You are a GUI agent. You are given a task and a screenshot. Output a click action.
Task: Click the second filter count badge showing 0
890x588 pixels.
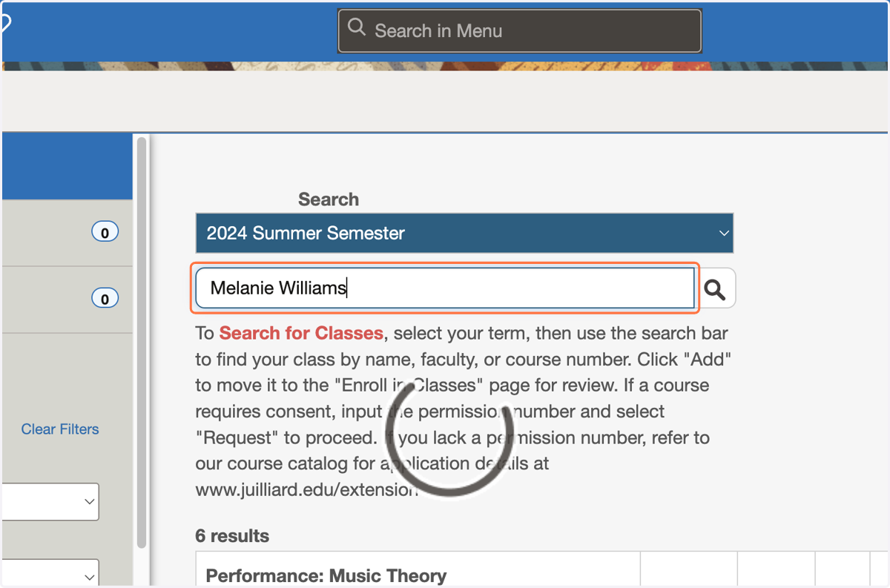(105, 299)
